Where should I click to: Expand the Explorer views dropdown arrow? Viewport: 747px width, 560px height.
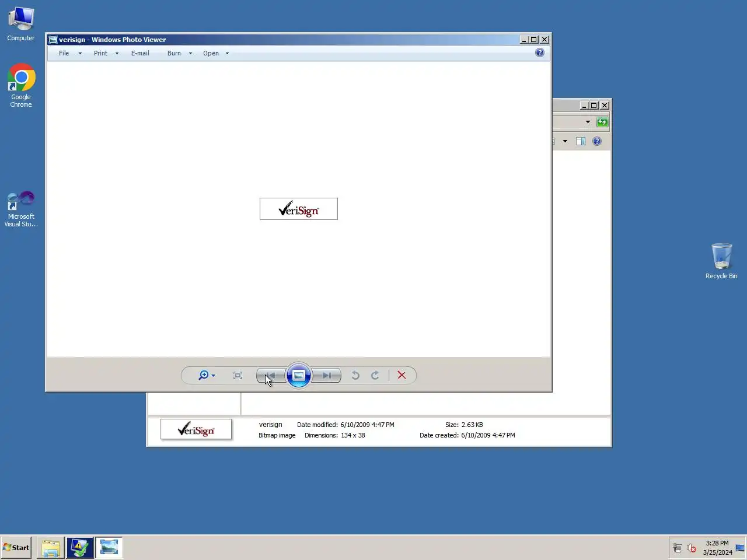click(565, 141)
